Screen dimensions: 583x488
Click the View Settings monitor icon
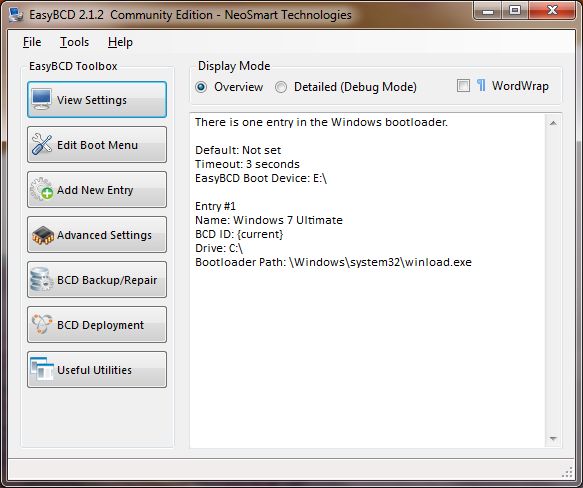click(x=42, y=99)
